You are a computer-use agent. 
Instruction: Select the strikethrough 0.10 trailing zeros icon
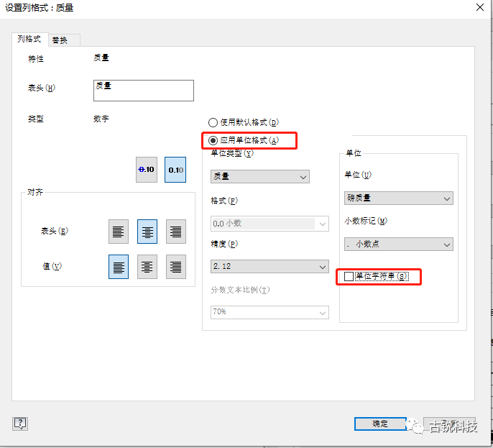point(147,170)
